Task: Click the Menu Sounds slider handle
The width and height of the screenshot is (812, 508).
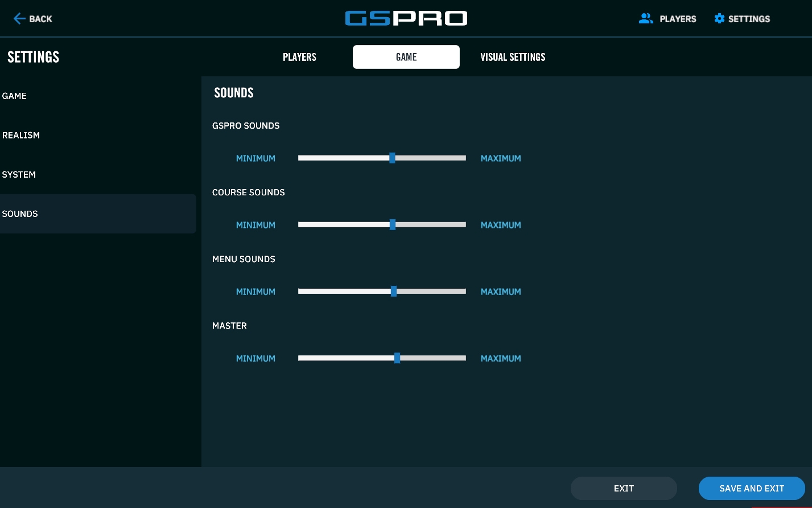Action: click(x=394, y=292)
